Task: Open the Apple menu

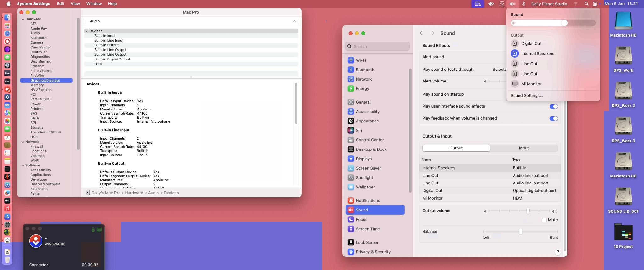Action: (8, 4)
